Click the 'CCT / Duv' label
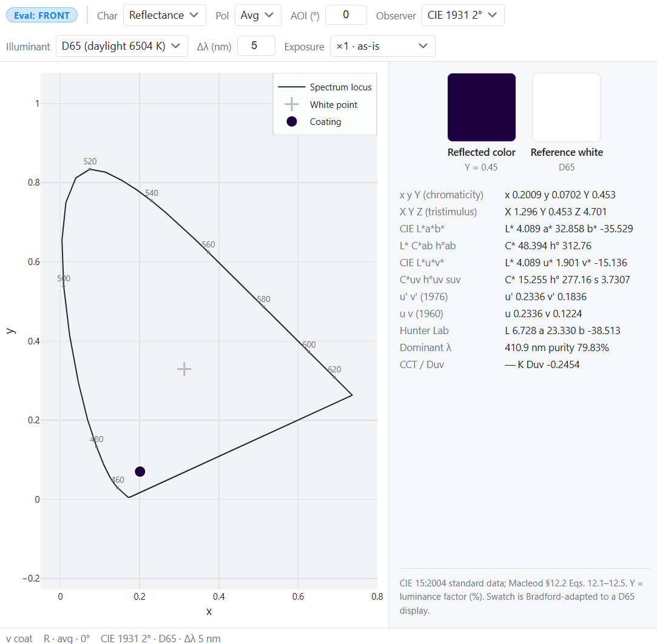Screen dimensions: 657x644 click(x=422, y=364)
